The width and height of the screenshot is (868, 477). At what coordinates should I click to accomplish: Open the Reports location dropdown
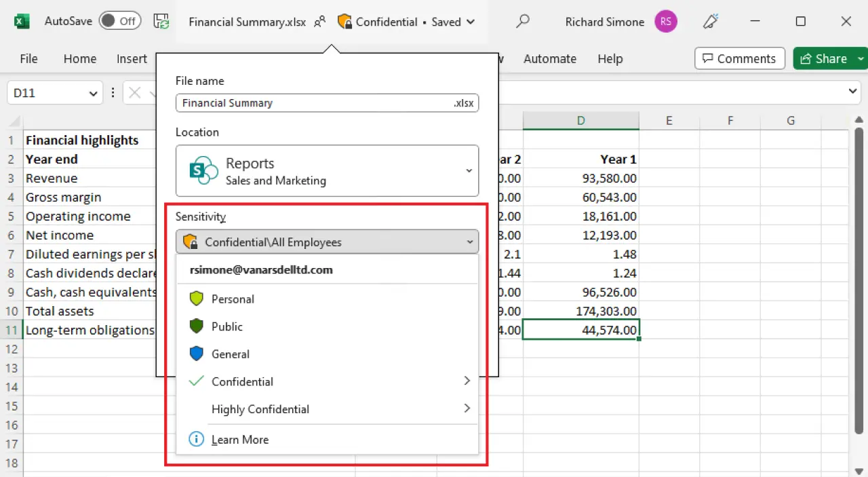[x=327, y=170]
